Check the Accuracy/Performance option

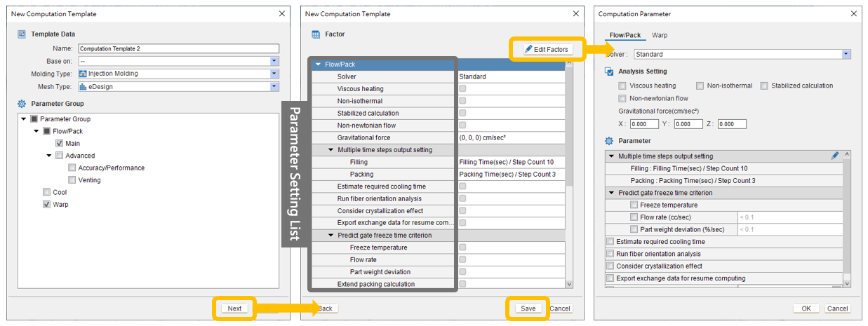[x=72, y=168]
